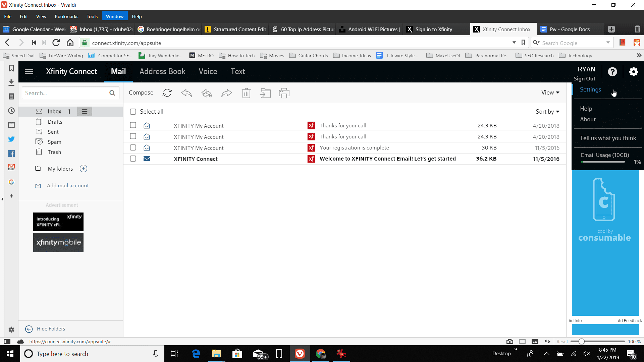Click the Email Usage progress bar
This screenshot has height=362, width=644.
603,162
